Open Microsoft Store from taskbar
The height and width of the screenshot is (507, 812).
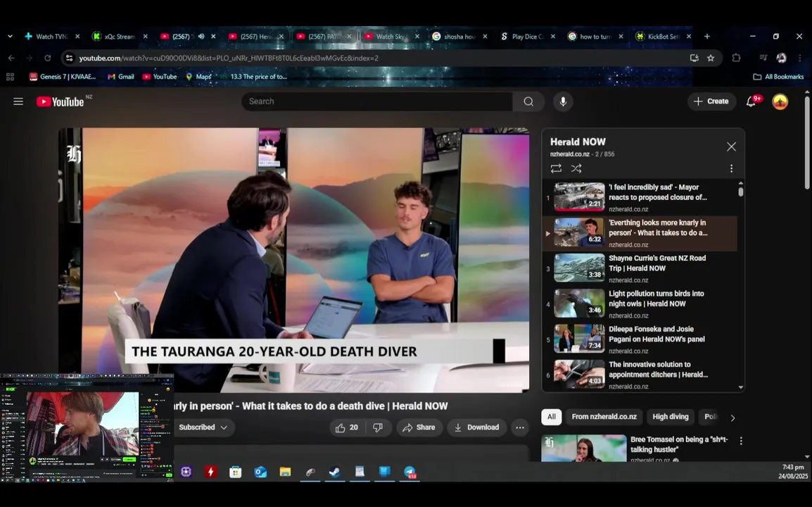click(236, 472)
